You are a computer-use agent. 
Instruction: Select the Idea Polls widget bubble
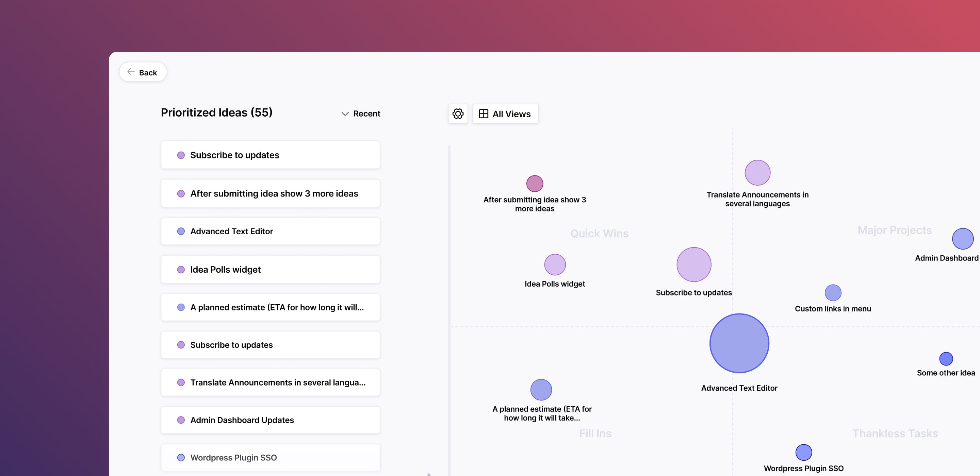pos(555,265)
